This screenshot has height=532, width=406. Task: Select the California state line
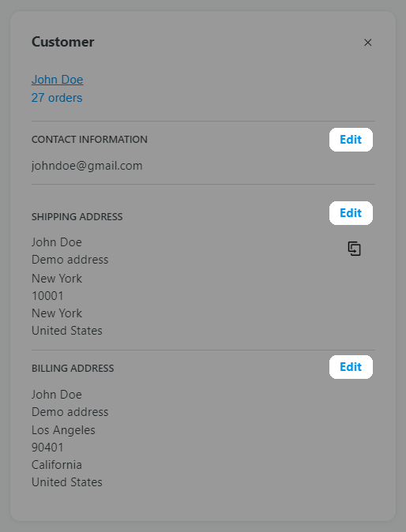click(x=57, y=465)
